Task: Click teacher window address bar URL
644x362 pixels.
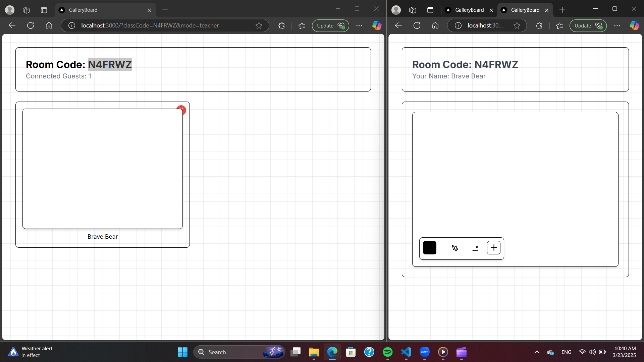Action: pos(150,25)
